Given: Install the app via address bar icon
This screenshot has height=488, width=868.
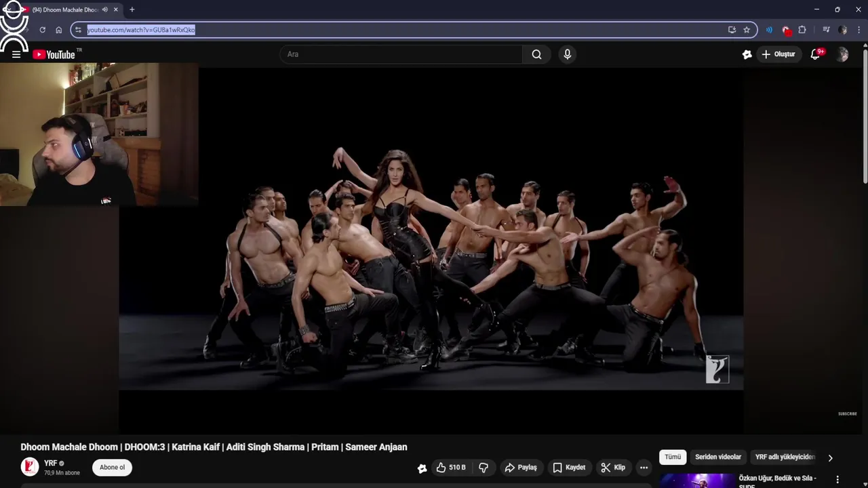Looking at the screenshot, I should point(732,30).
